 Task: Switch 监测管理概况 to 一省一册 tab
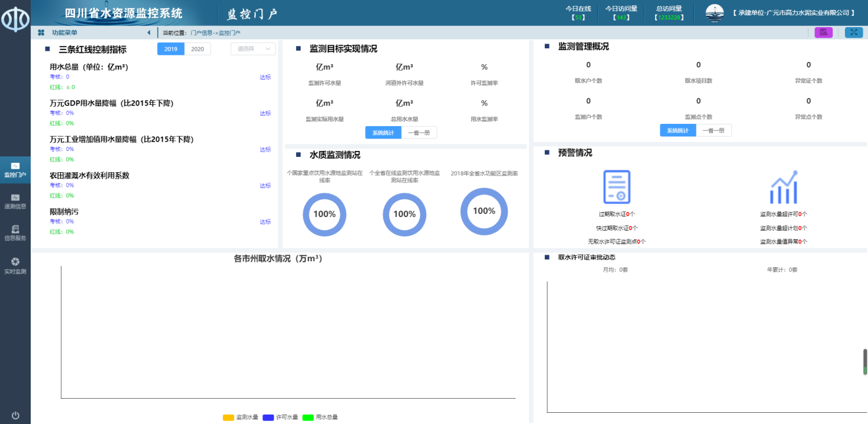click(x=714, y=130)
